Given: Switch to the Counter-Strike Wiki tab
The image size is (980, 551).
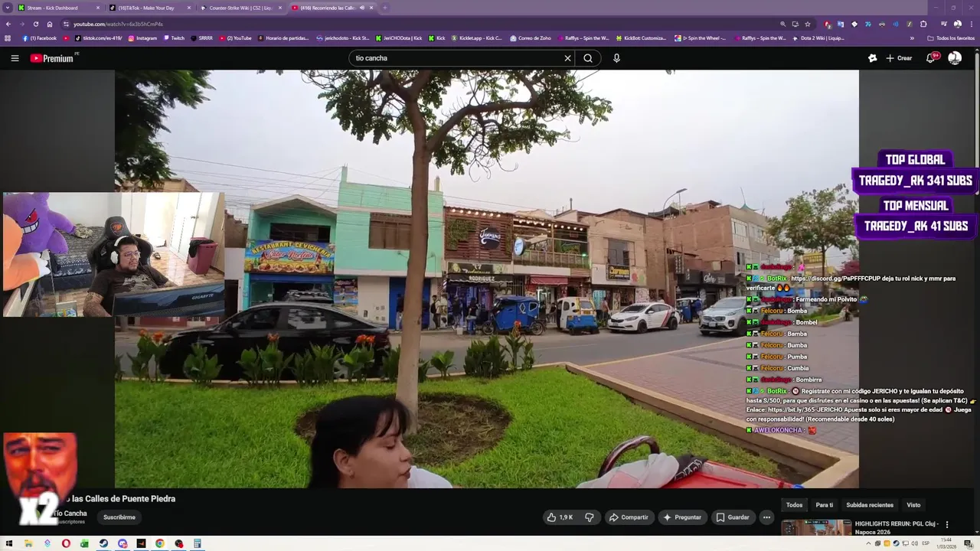Looking at the screenshot, I should tap(240, 8).
